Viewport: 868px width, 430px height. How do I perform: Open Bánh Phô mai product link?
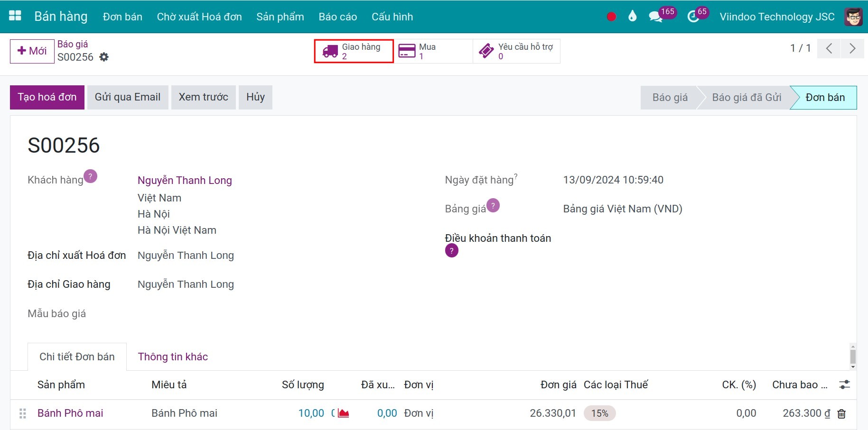70,413
